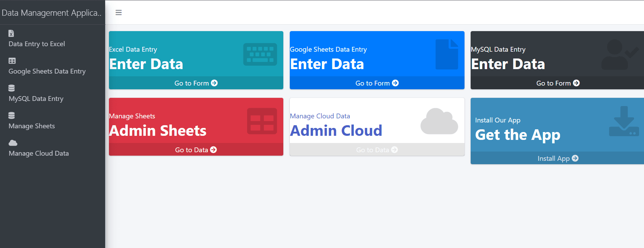The width and height of the screenshot is (644, 248).
Task: Click arrow icon beside MySQL card's Go to Form
Action: pos(577,83)
